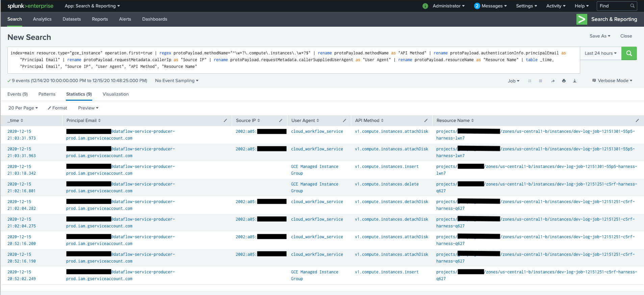Screen dimensions: 644x295
Task: Select the Search nav item
Action: point(15,19)
